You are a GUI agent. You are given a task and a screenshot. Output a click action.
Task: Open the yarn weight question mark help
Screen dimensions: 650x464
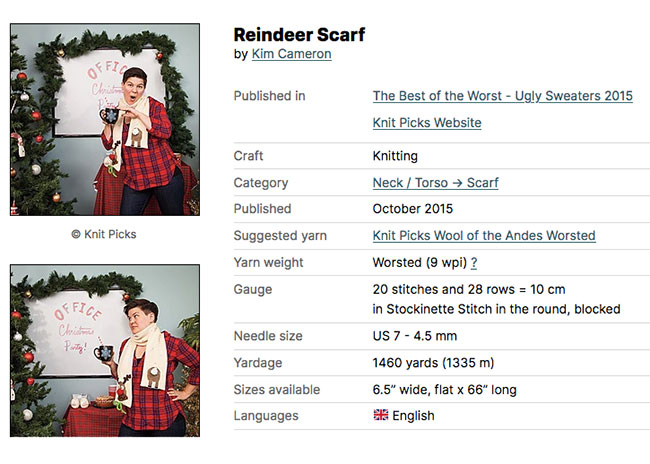(x=473, y=263)
